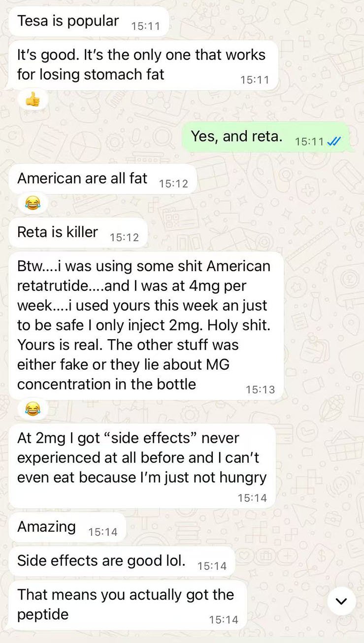Tap thumbs-up reaction under stomach fat message
Image resolution: width=364 pixels, height=643 pixels.
point(33,101)
